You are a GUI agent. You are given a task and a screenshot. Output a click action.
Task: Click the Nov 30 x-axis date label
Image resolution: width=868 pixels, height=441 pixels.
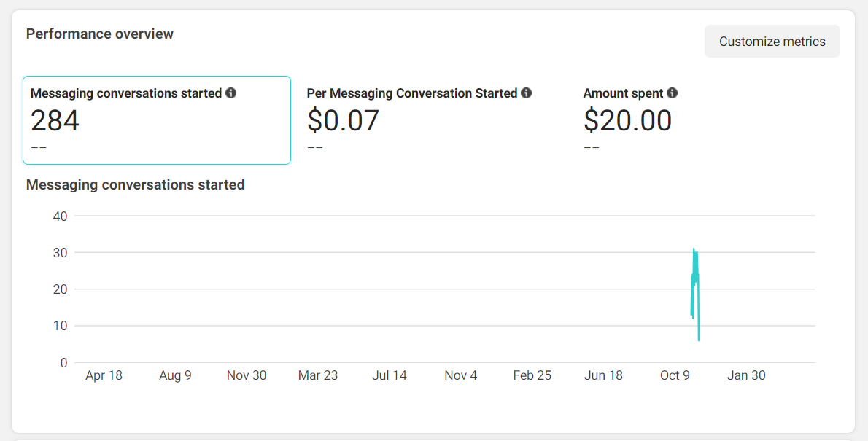tap(247, 375)
